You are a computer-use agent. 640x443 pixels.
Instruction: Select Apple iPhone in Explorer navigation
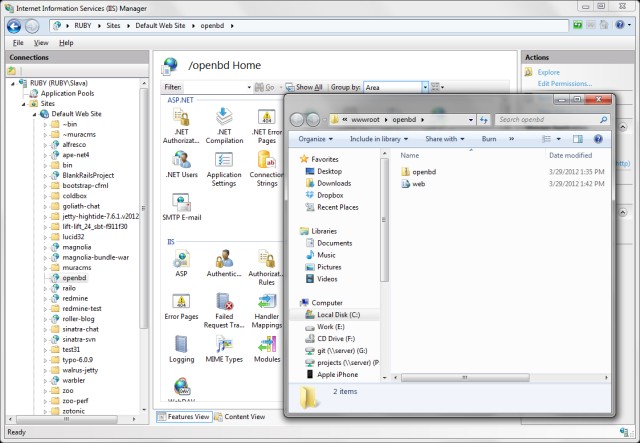pyautogui.click(x=337, y=375)
